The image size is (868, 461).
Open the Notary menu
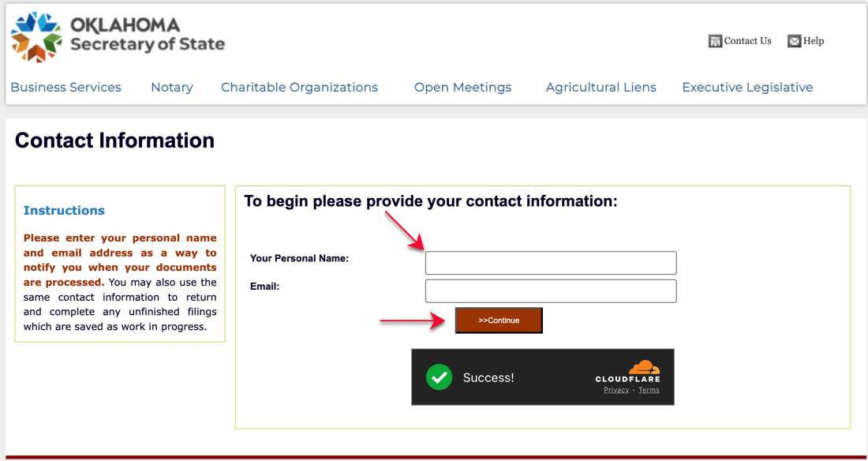172,88
